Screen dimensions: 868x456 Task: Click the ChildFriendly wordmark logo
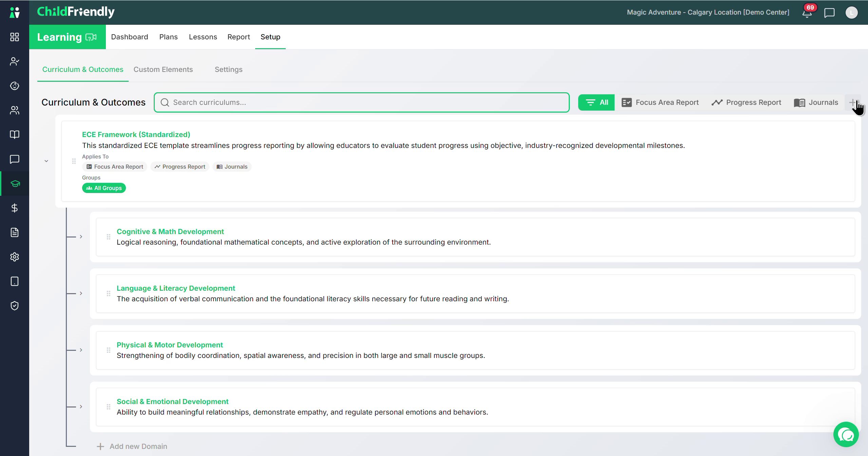click(x=76, y=12)
